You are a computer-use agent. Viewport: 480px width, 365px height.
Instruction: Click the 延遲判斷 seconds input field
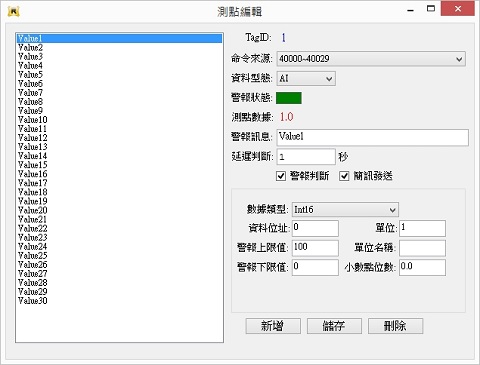coord(306,157)
